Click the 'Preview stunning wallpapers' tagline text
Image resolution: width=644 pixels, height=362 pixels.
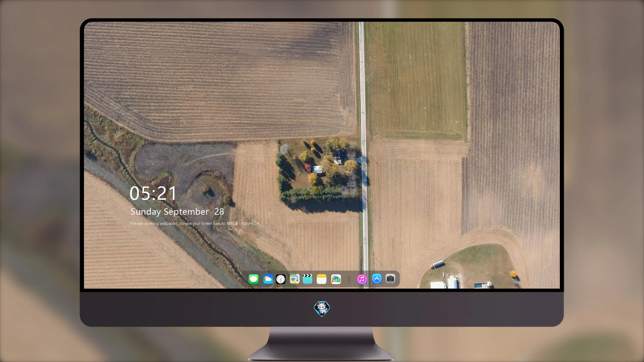point(195,223)
